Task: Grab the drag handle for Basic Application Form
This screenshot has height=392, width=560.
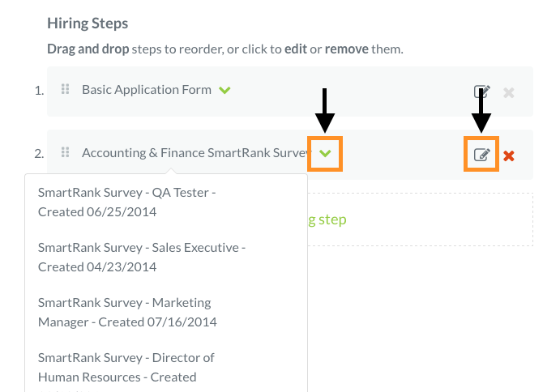Action: (65, 89)
